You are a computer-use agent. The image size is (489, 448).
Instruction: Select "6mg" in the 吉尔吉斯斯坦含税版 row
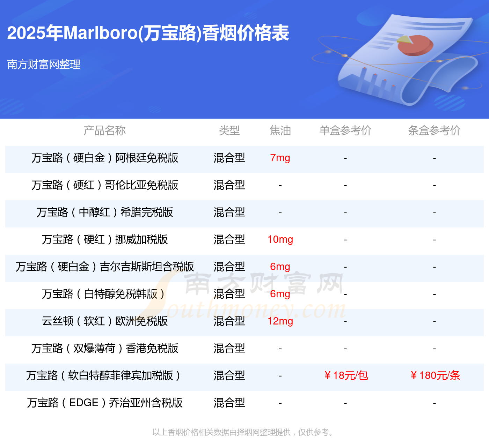(x=280, y=267)
